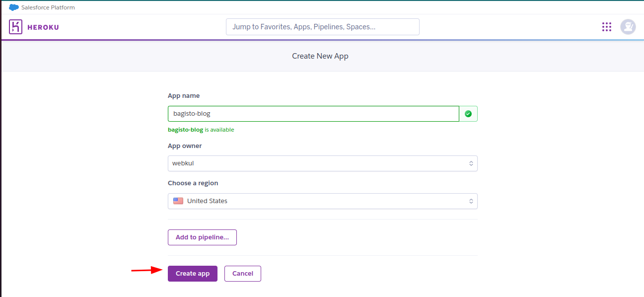Click the Choose a region label
644x297 pixels.
click(193, 183)
